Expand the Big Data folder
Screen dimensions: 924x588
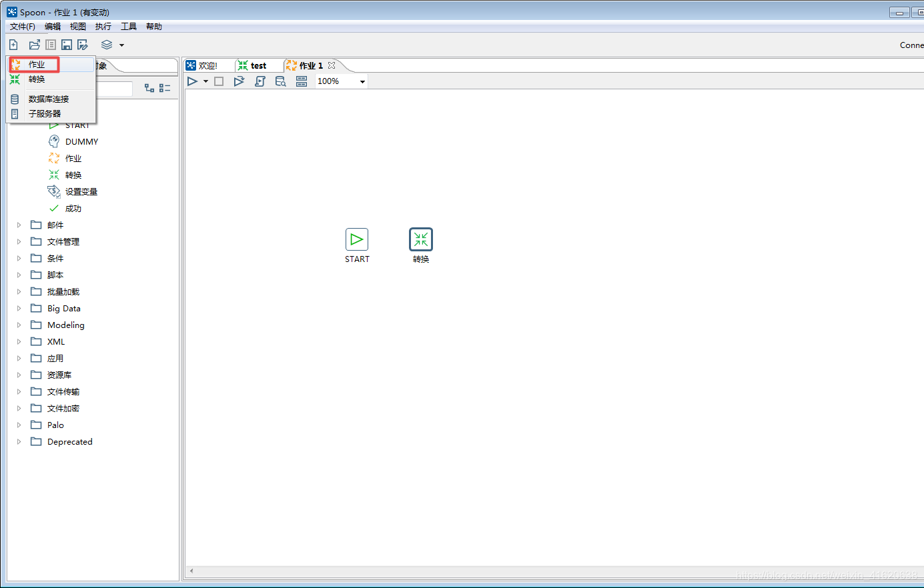(x=19, y=309)
